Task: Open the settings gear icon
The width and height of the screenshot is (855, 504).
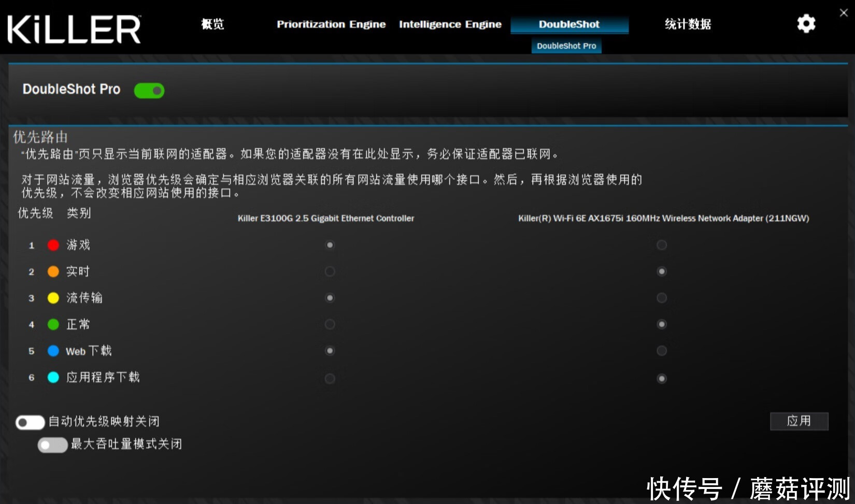Action: (806, 24)
